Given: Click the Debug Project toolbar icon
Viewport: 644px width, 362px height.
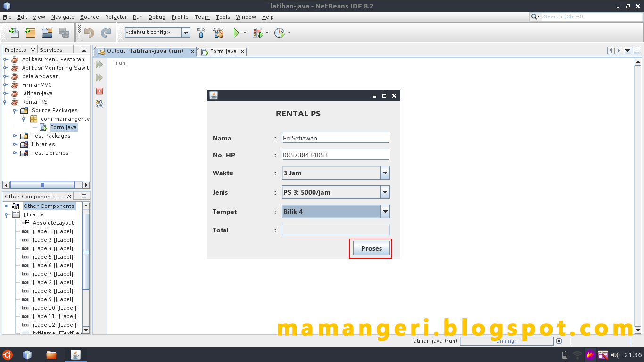Looking at the screenshot, I should [x=256, y=33].
